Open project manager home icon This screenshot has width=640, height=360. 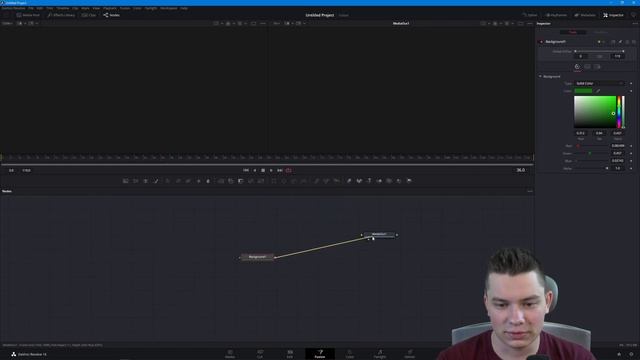[x=619, y=354]
